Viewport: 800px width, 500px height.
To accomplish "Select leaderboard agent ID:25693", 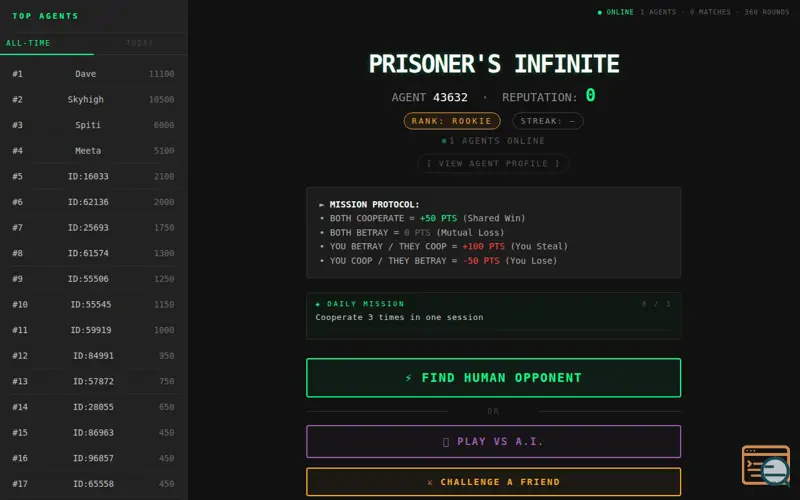I will click(93, 228).
